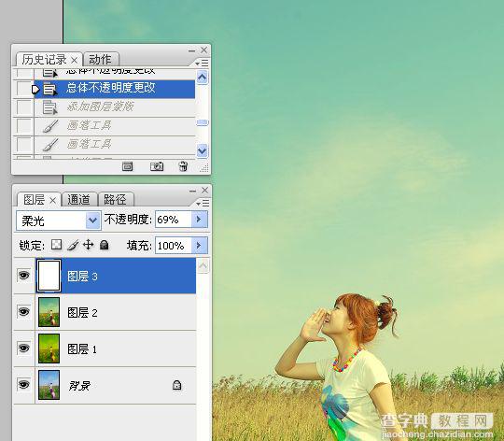The image size is (504, 441).
Task: Hide 图层 1 using its eye icon
Action: pos(23,348)
